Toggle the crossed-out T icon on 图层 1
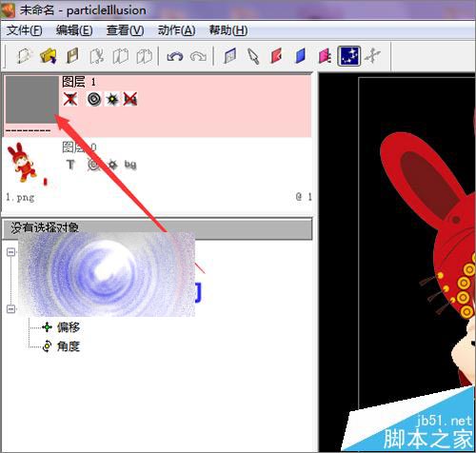The image size is (476, 453). tap(70, 99)
